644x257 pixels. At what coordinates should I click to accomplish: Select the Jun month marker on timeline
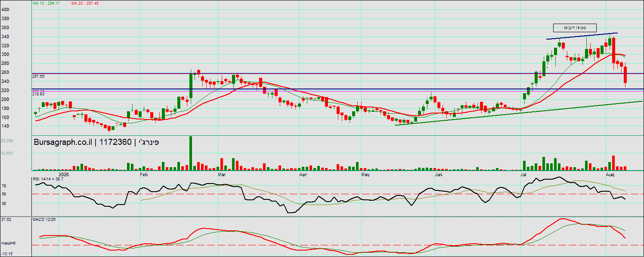438,175
